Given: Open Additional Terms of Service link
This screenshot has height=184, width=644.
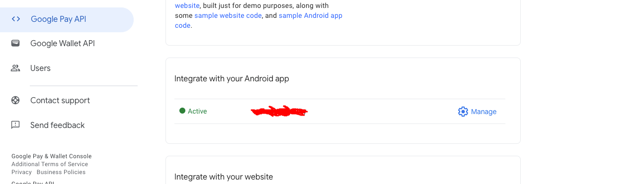Looking at the screenshot, I should tap(50, 164).
